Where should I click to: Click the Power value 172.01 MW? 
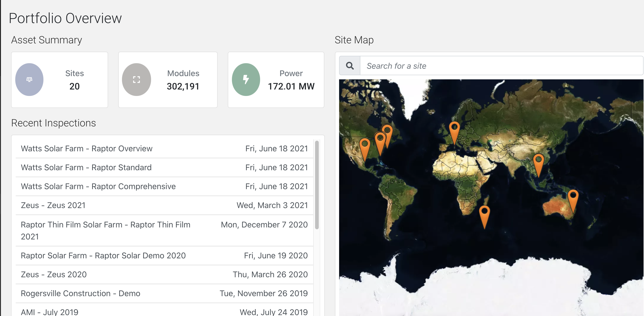coord(291,86)
